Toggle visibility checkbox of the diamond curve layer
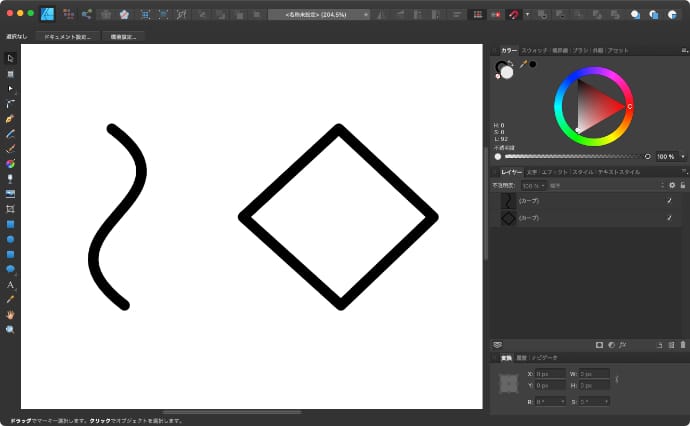The width and height of the screenshot is (690, 426). (x=669, y=218)
